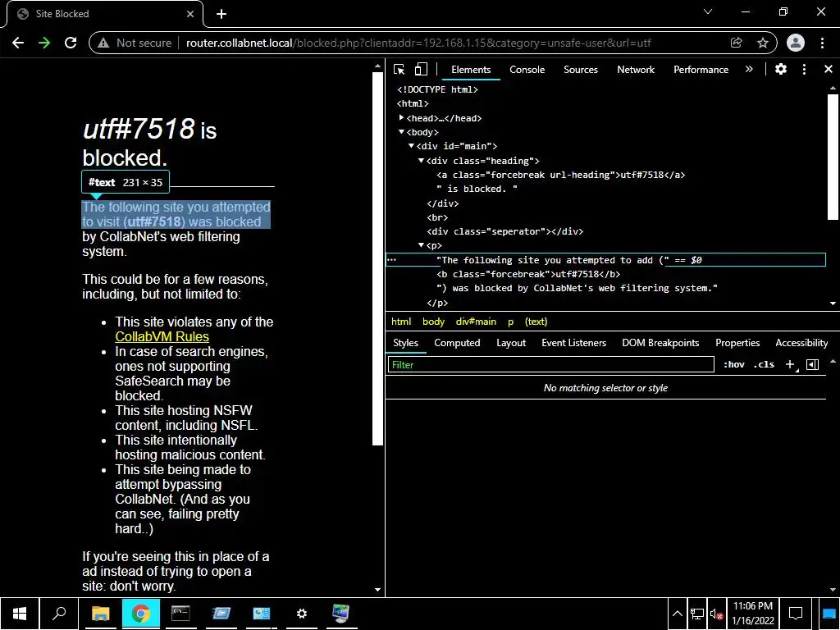The height and width of the screenshot is (630, 840).
Task: Click the styles Filter input field
Action: 550,365
